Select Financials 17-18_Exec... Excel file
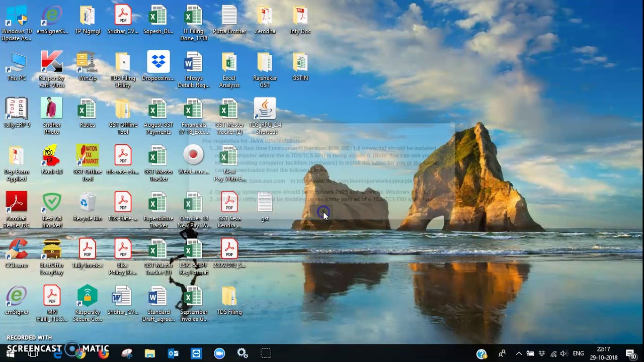Image resolution: width=644 pixels, height=362 pixels. pyautogui.click(x=193, y=116)
